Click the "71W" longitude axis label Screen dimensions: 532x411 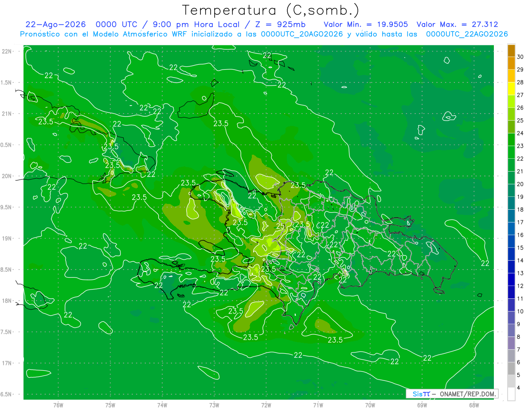click(x=318, y=405)
